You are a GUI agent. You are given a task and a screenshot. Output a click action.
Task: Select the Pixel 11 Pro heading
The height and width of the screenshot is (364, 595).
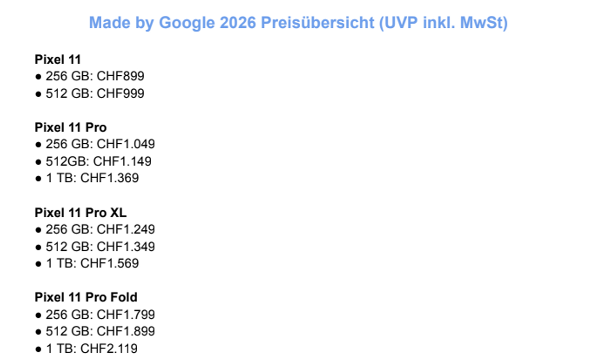coord(71,127)
